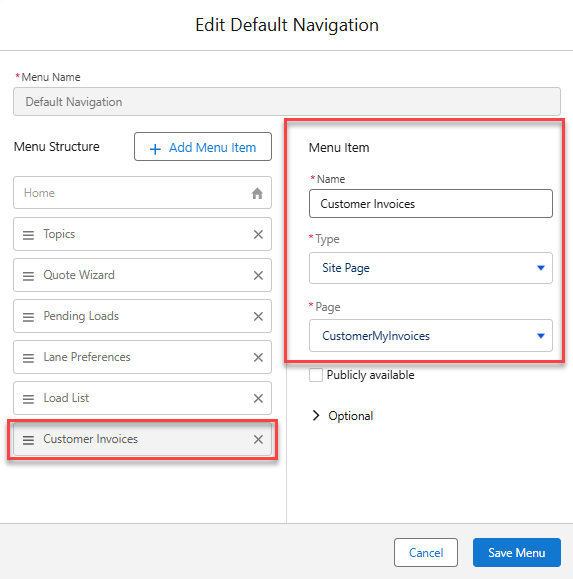Viewport: 573px width, 579px height.
Task: Click the Add Menu Item button
Action: [x=203, y=147]
